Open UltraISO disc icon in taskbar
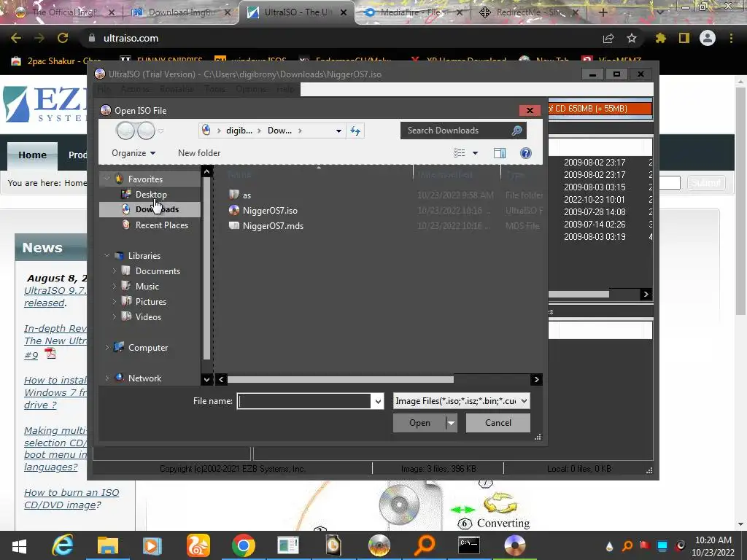 tap(514, 545)
